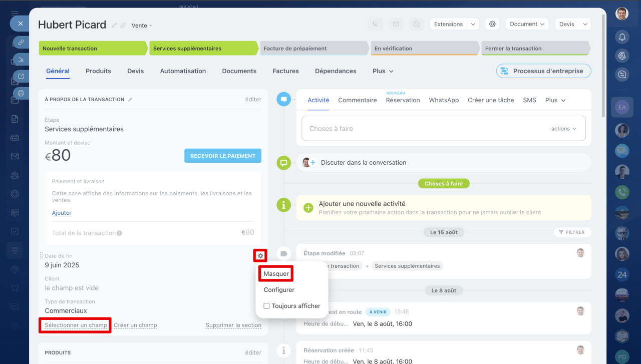
Task: Click the pencil icon next to Hubert Picard
Action: coord(114,25)
